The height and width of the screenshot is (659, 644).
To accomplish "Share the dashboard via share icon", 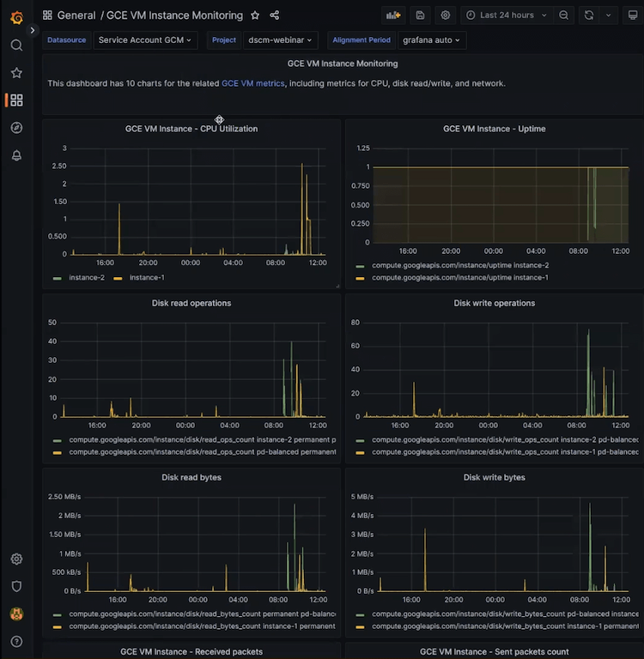I will tap(274, 15).
